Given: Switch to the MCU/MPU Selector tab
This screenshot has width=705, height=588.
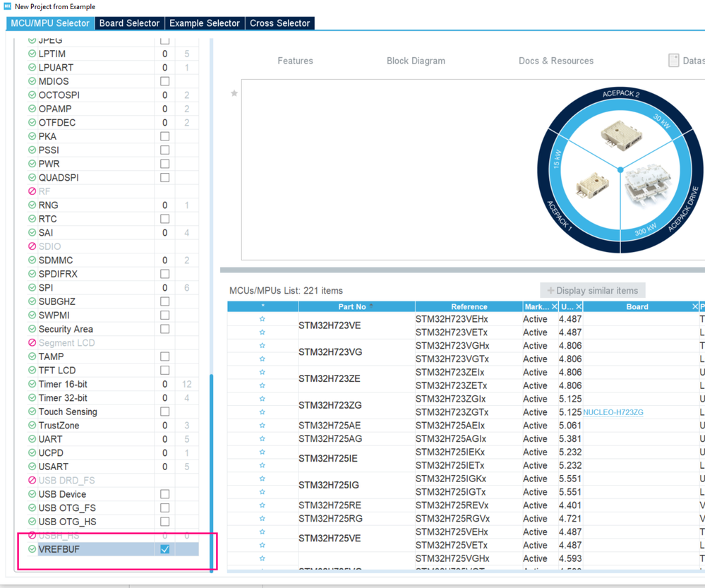Looking at the screenshot, I should [50, 23].
